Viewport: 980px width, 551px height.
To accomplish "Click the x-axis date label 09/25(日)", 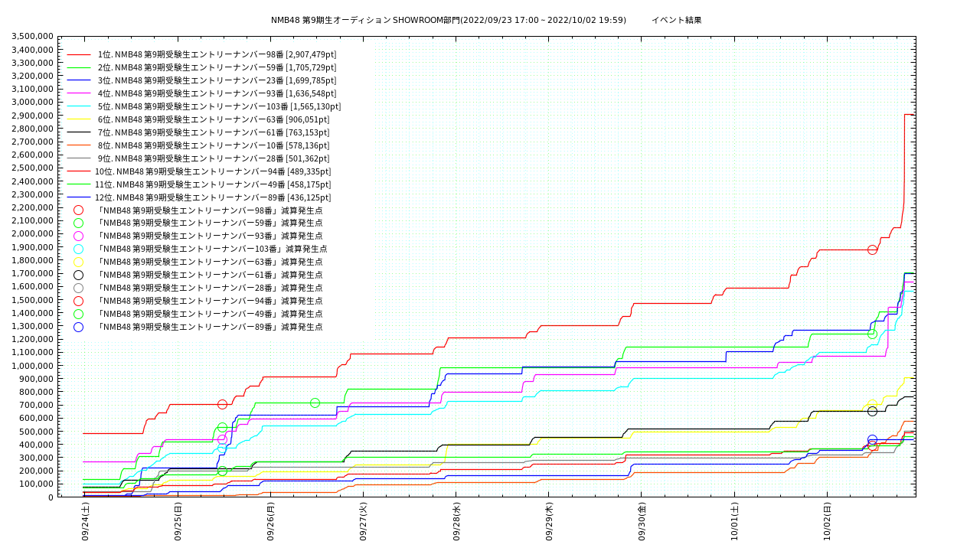I will [x=178, y=521].
